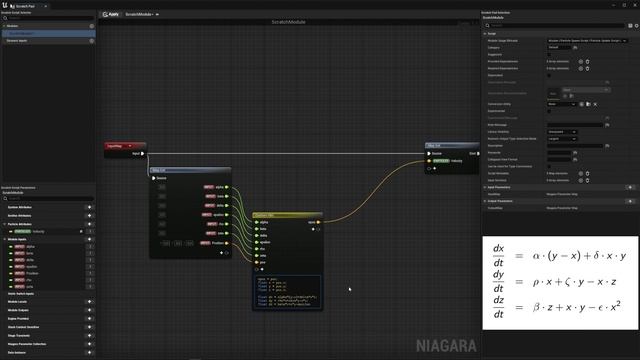The height and width of the screenshot is (360, 640).
Task: Collapse the Module Inputs group
Action: pos(4,239)
